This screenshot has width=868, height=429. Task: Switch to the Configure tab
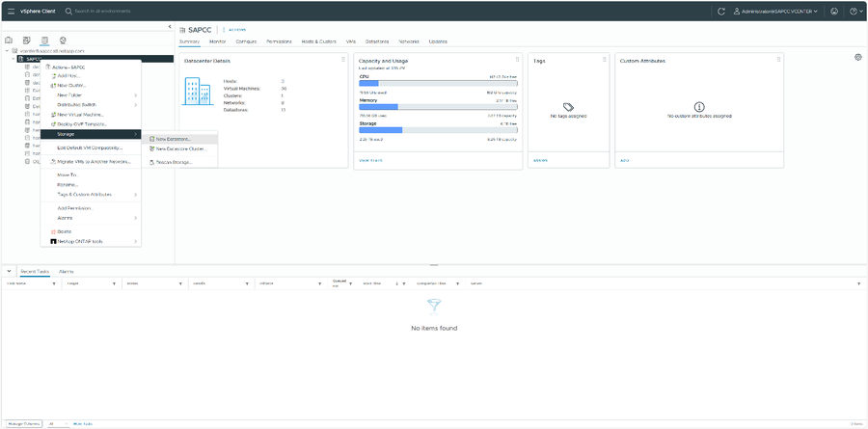246,41
